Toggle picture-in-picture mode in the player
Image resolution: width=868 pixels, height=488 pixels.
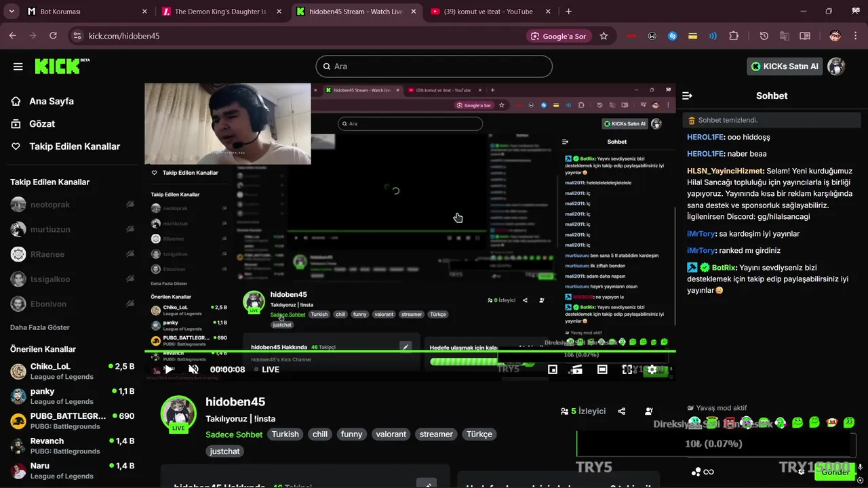pyautogui.click(x=553, y=369)
